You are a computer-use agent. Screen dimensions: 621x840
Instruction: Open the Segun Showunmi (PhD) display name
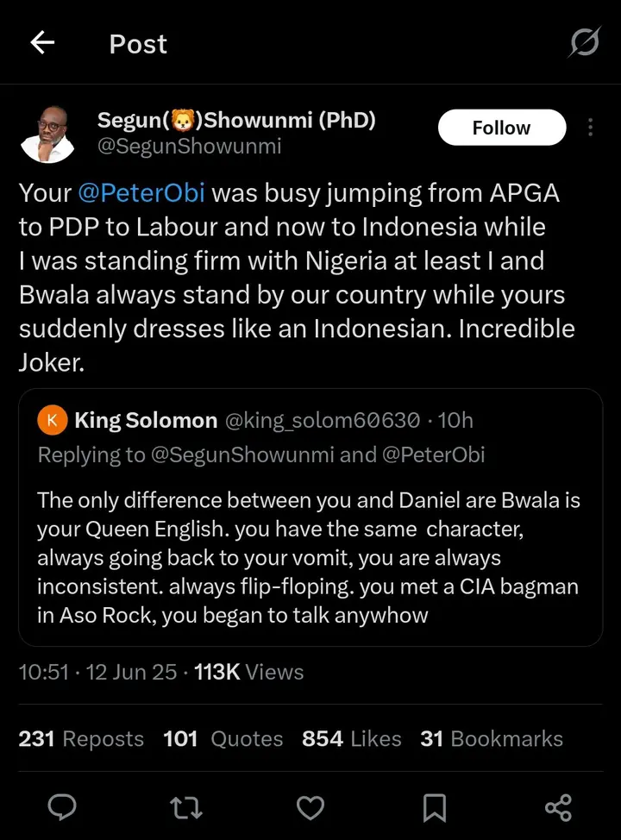pyautogui.click(x=236, y=120)
